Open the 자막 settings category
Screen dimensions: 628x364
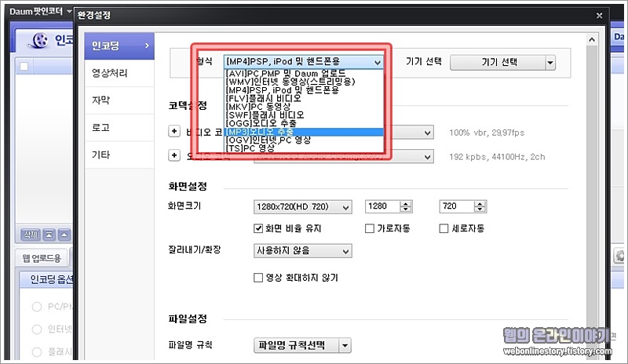point(119,100)
